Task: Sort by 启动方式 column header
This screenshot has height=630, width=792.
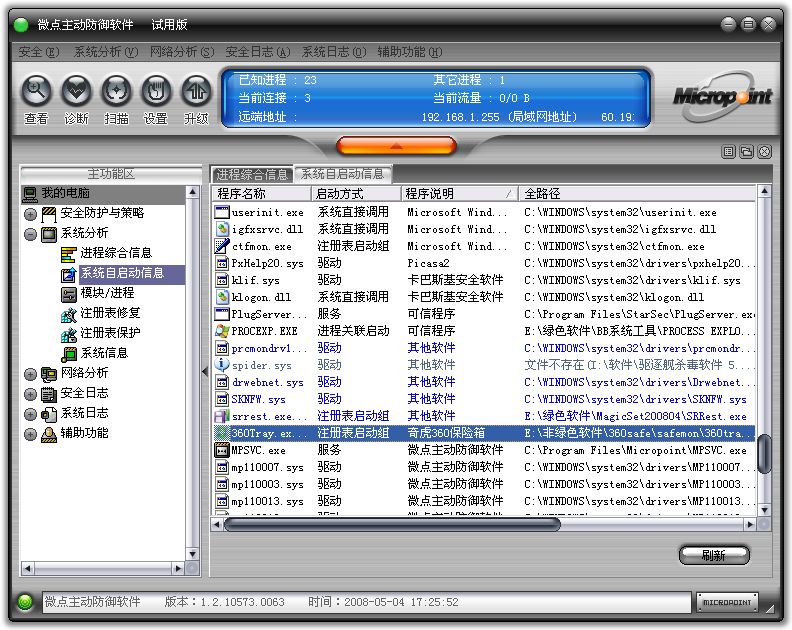Action: (356, 193)
